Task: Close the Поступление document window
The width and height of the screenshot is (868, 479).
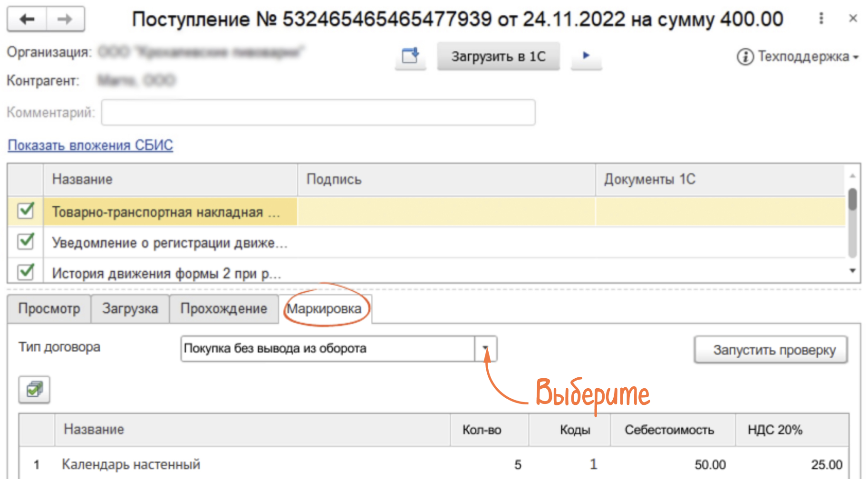Action: click(x=853, y=19)
